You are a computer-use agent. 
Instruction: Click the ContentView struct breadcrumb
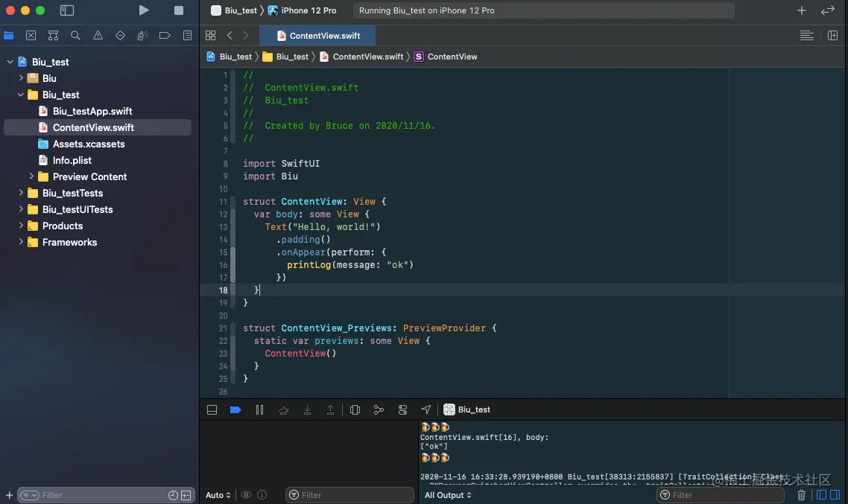[446, 57]
